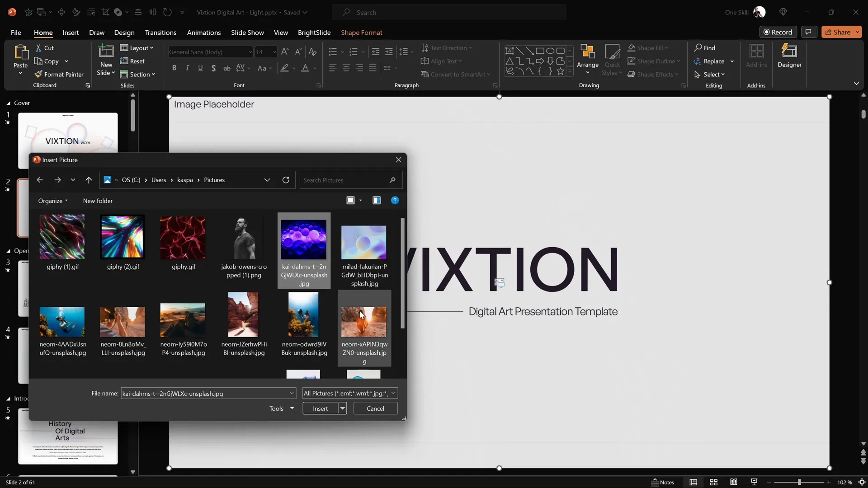Reset the slide layout
Screen dimensions: 868x488
click(x=132, y=61)
